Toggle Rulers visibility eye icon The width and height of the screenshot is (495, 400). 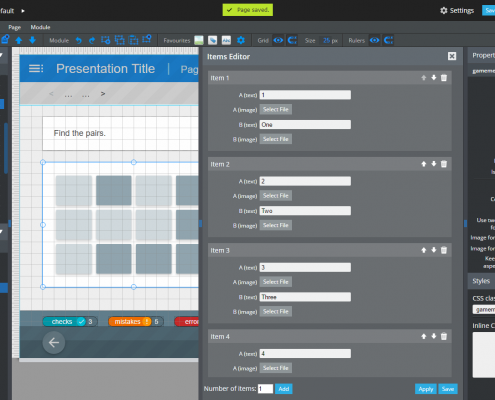(x=375, y=40)
